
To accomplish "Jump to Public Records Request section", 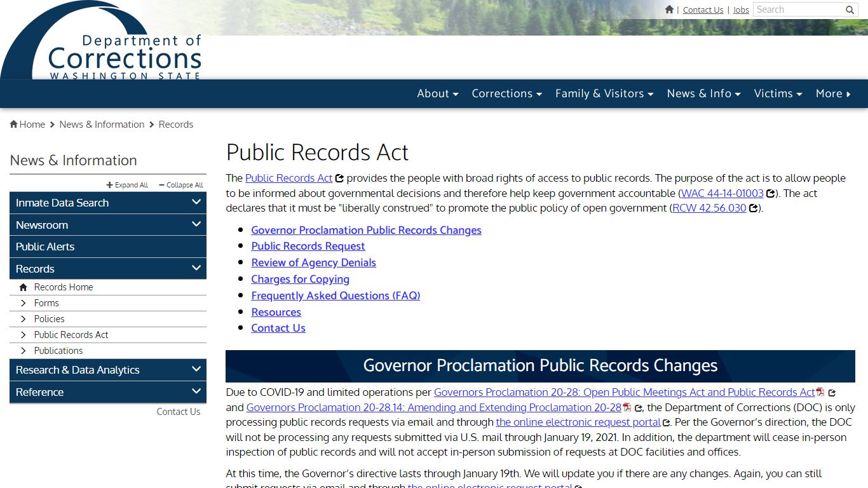I will (308, 246).
